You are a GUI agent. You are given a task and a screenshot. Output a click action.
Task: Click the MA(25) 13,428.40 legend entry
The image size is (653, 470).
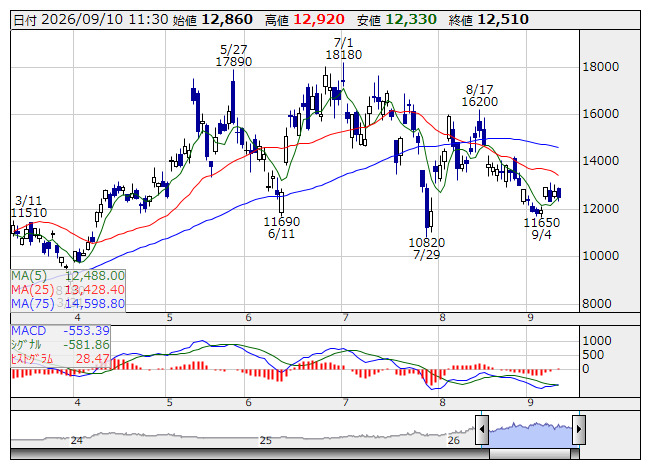pyautogui.click(x=68, y=290)
